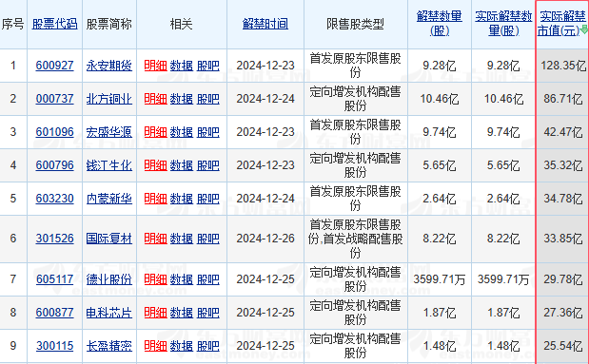The height and width of the screenshot is (364, 589).
Task: Open stock code 600877
Action: [x=55, y=313]
